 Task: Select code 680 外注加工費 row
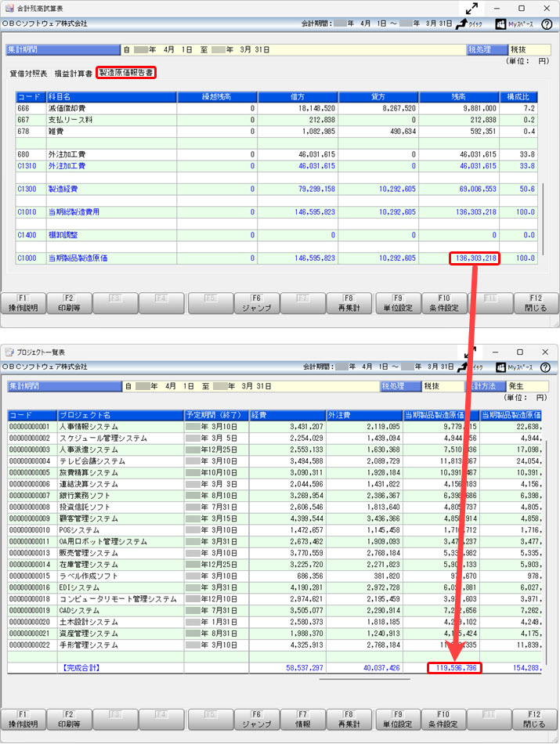(276, 154)
